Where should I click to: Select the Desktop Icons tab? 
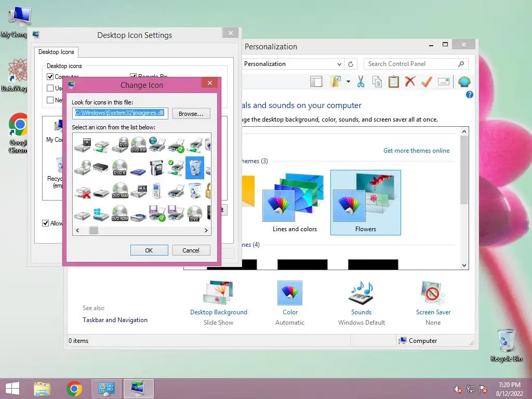[56, 52]
